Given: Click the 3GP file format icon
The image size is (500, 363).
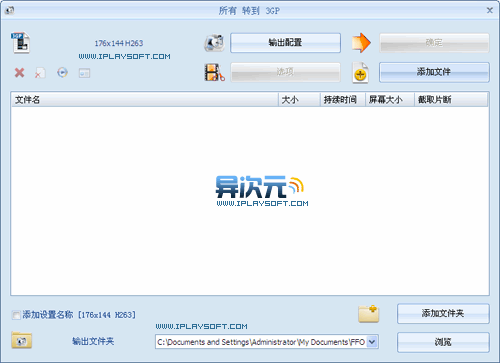Looking at the screenshot, I should pos(21,43).
